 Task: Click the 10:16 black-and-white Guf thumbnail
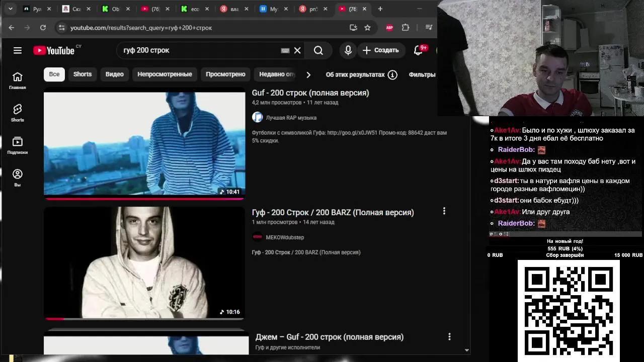[x=144, y=263]
